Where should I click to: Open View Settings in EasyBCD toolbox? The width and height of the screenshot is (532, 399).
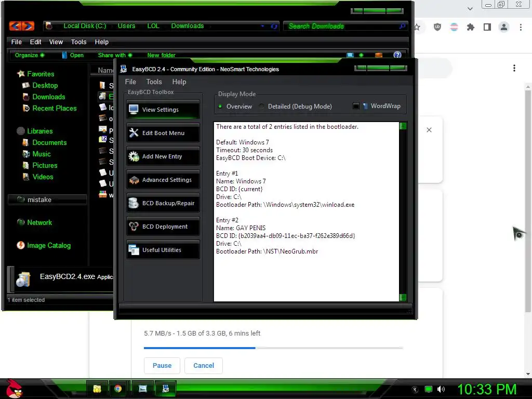pyautogui.click(x=163, y=109)
